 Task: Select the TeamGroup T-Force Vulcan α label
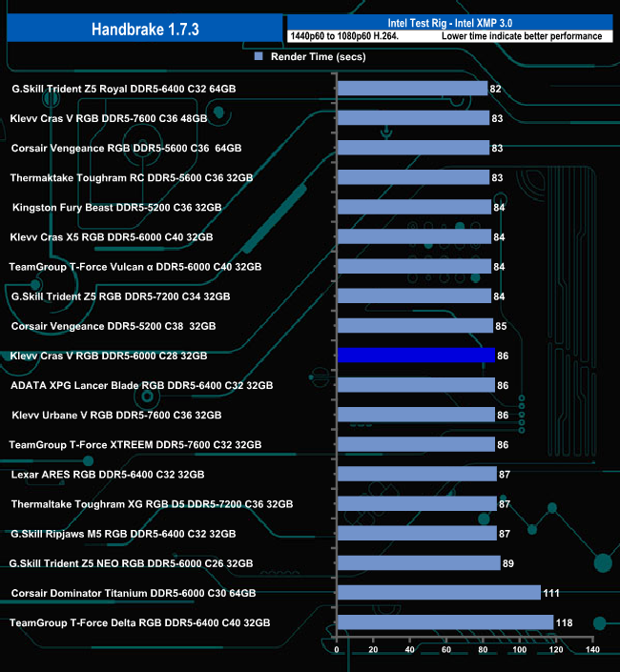[x=135, y=267]
